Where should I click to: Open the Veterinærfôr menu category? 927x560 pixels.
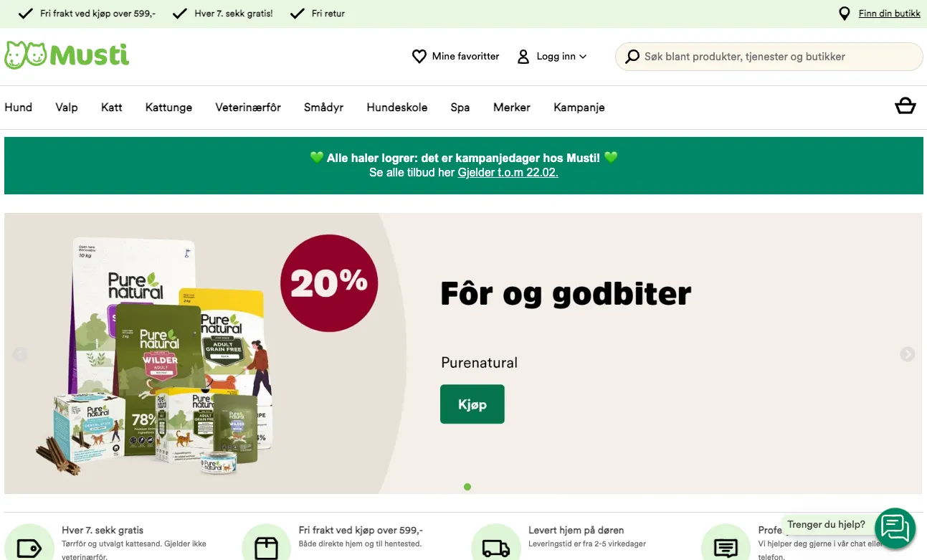pos(248,108)
